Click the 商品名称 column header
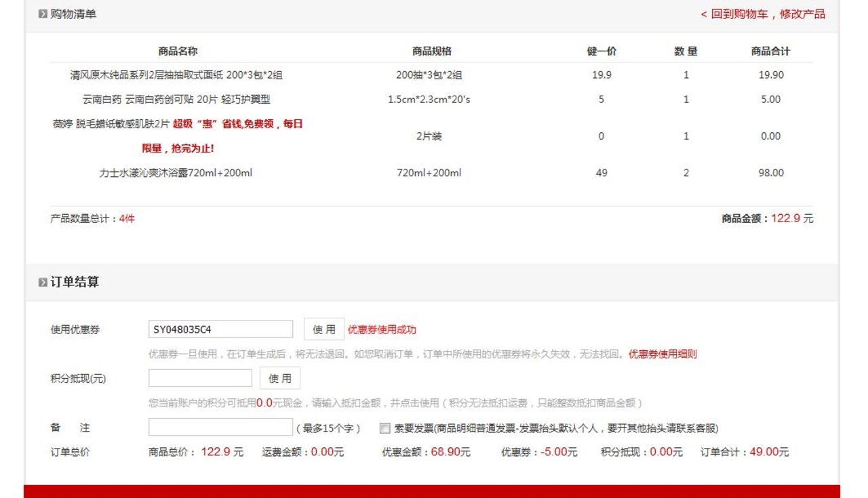 tap(178, 51)
